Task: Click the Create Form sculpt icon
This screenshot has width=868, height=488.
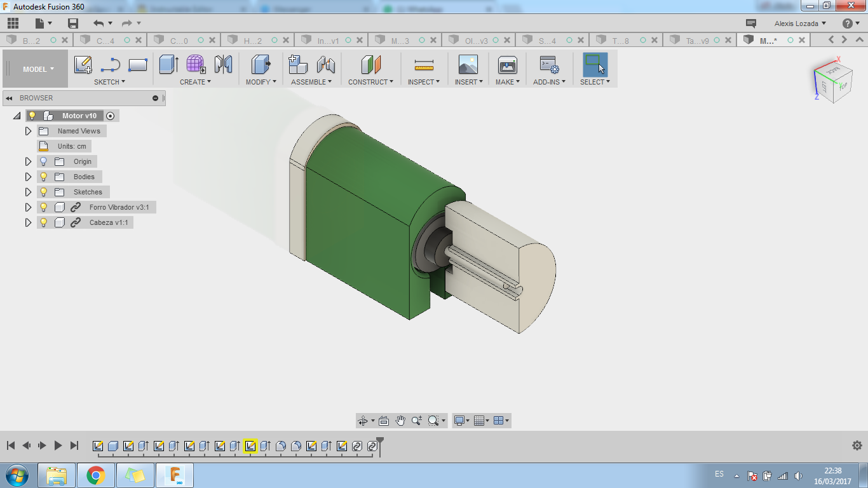Action: click(x=196, y=65)
